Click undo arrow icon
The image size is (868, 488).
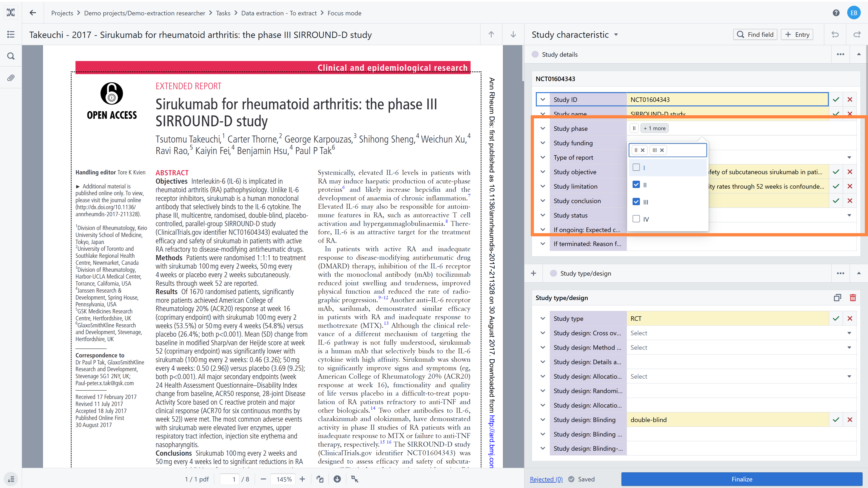835,34
